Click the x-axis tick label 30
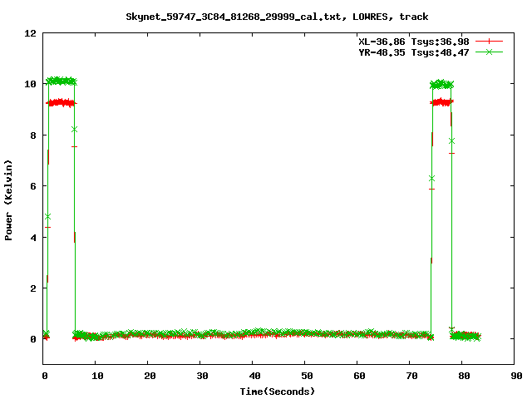 pyautogui.click(x=202, y=376)
